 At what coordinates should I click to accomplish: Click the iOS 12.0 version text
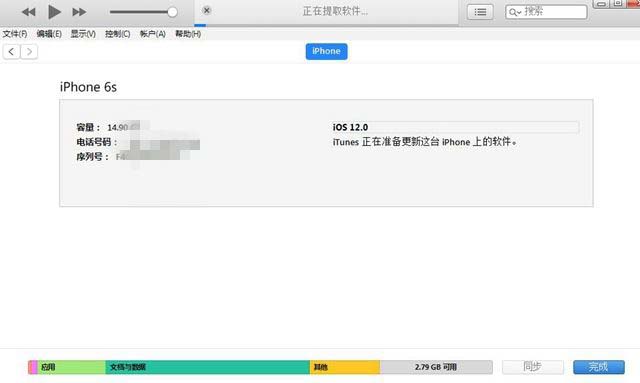click(x=350, y=127)
